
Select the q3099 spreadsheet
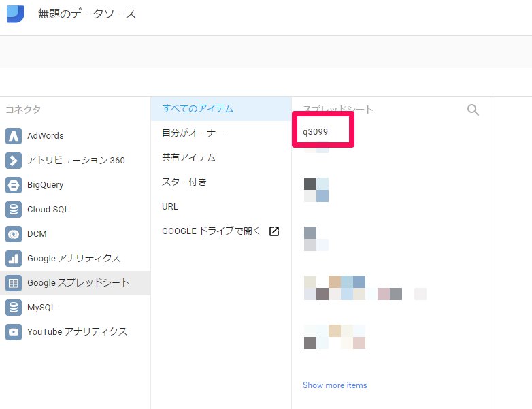[316, 132]
